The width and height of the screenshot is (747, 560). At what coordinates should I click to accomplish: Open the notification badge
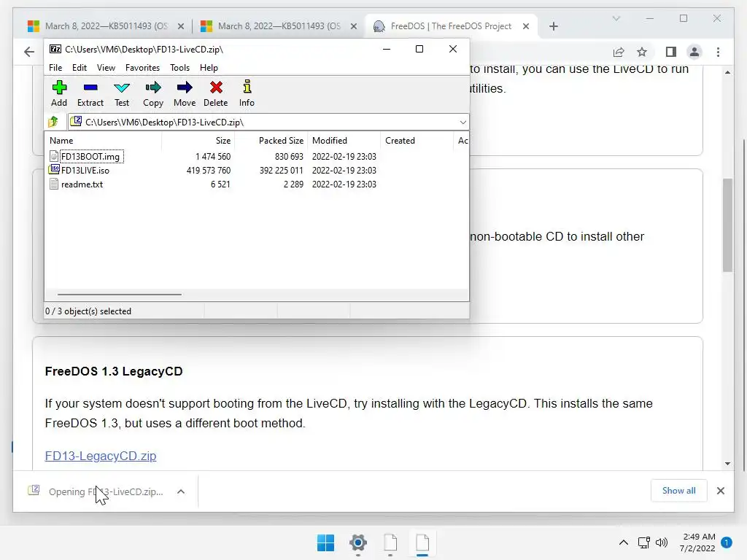point(727,542)
